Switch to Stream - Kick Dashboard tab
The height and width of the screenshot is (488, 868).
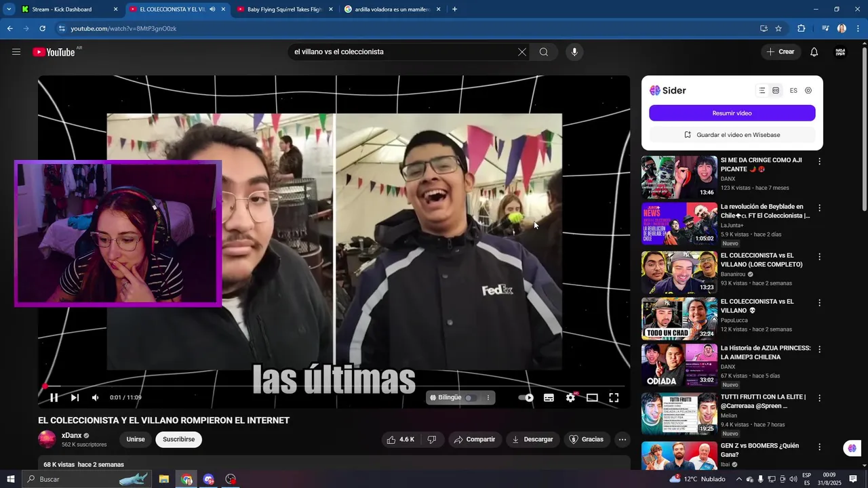62,9
